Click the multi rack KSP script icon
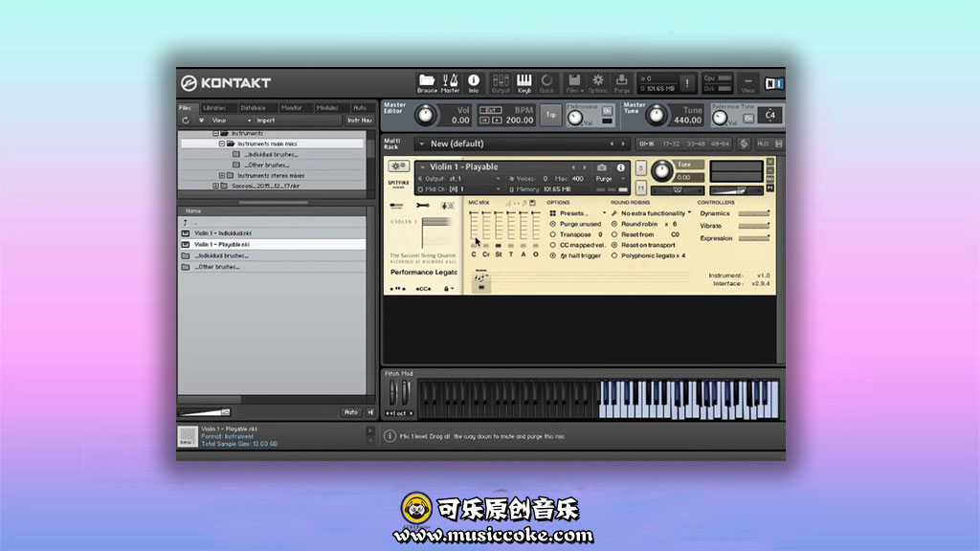This screenshot has width=980, height=551. (x=744, y=143)
